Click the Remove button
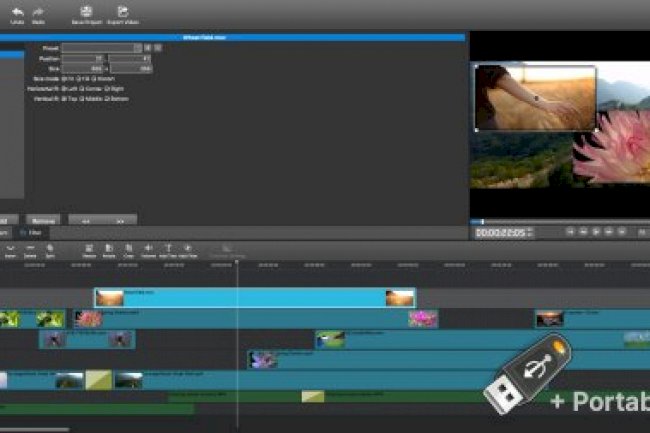 coord(43,219)
